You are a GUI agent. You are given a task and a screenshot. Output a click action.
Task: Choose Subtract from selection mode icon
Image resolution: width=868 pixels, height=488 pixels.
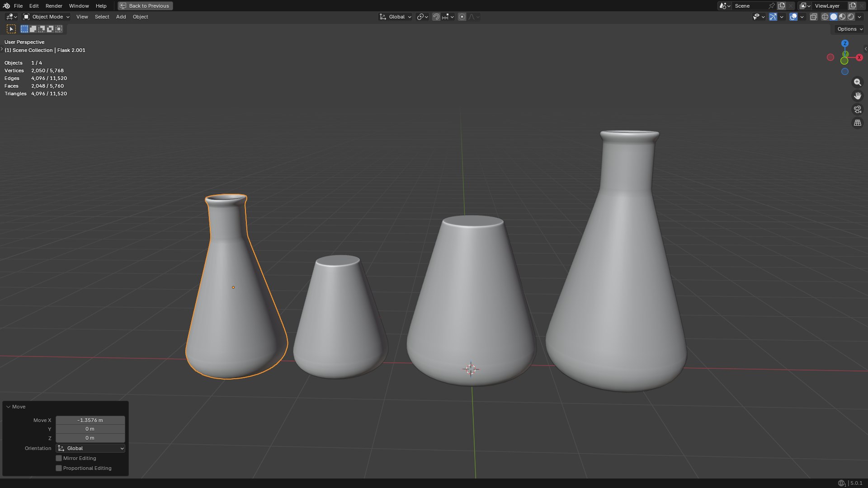click(42, 29)
